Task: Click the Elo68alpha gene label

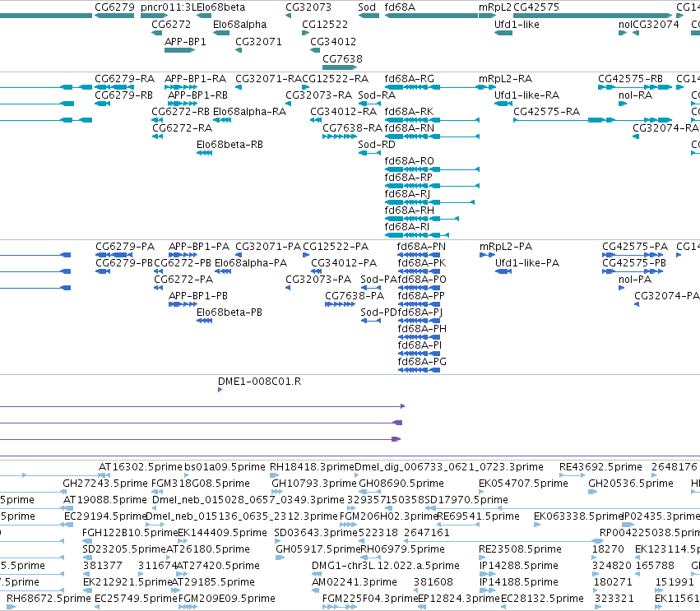Action: click(239, 25)
